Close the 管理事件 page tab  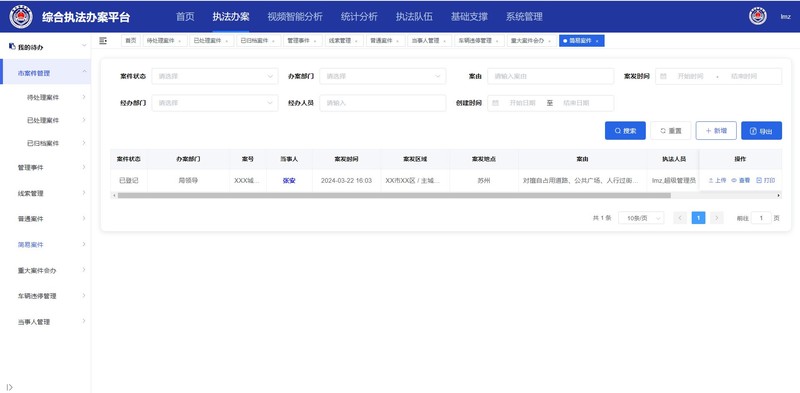coord(314,41)
